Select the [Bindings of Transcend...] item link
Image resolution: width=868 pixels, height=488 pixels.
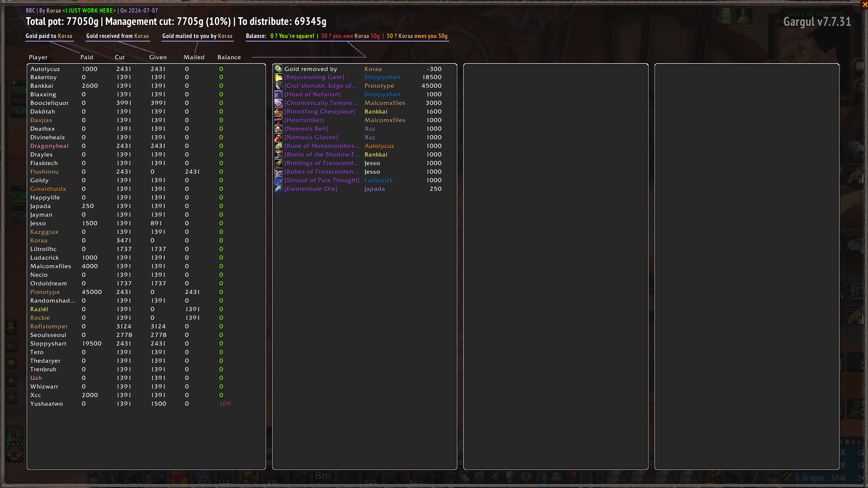pyautogui.click(x=321, y=163)
